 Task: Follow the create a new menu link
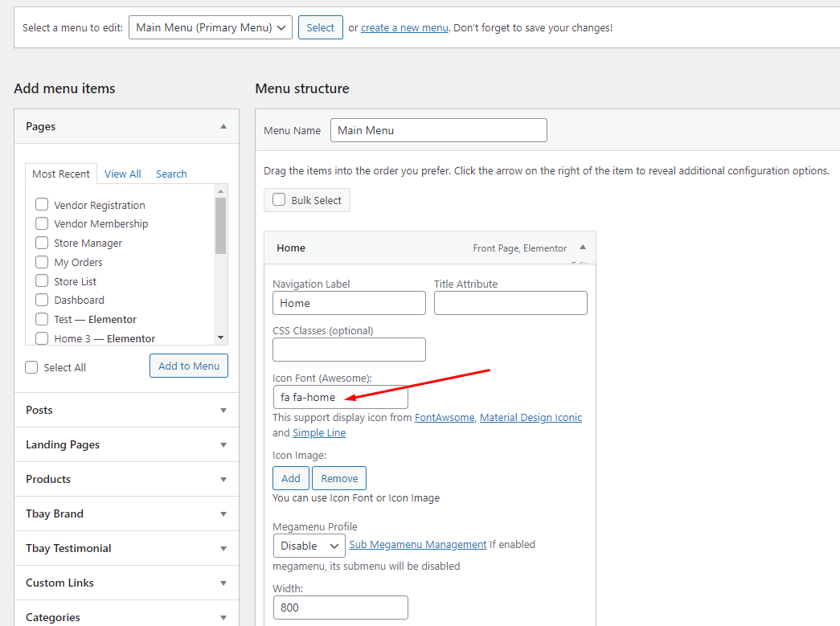click(404, 28)
